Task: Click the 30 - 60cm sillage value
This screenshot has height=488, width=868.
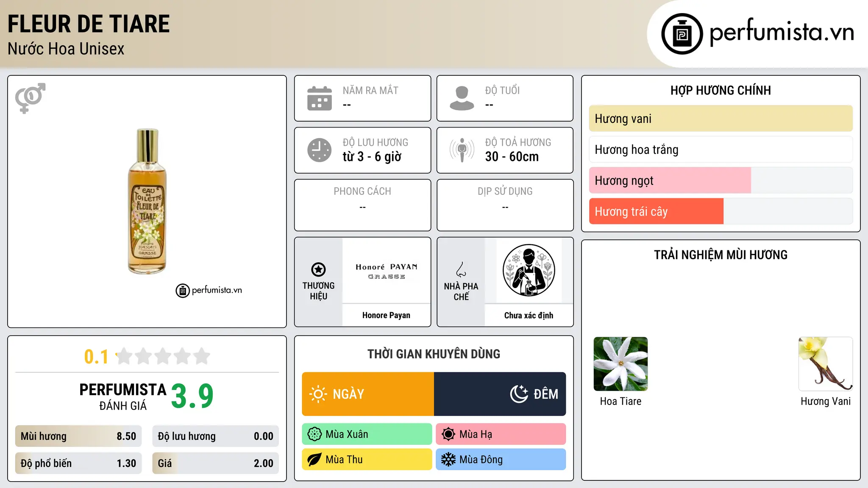Action: pos(512,157)
